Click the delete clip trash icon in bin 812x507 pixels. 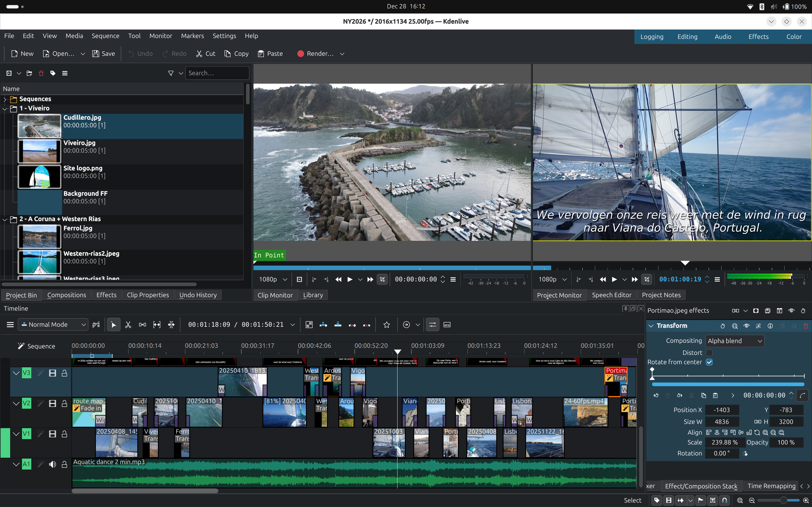coord(41,73)
